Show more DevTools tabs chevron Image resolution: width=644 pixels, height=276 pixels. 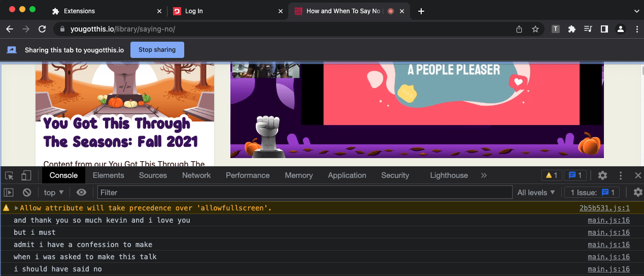(x=484, y=175)
